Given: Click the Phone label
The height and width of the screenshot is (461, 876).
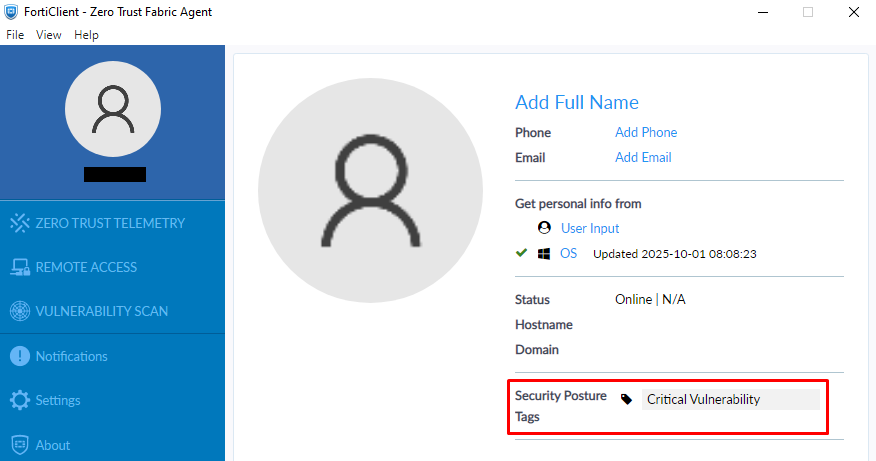Looking at the screenshot, I should tap(533, 132).
